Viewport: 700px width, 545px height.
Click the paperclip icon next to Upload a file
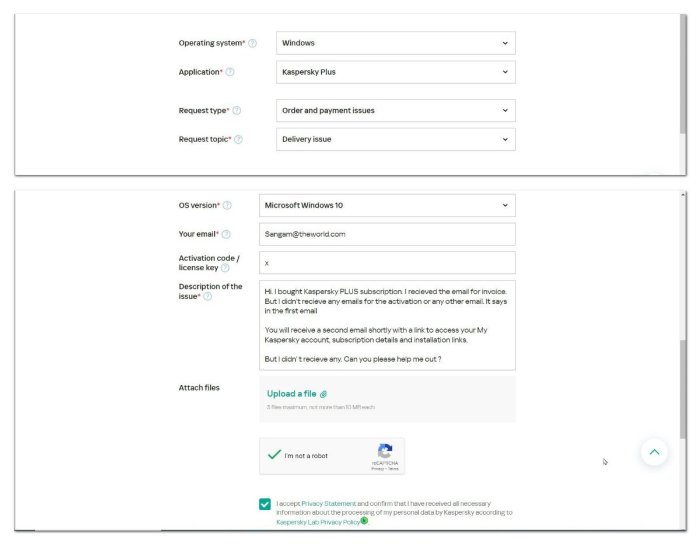coord(323,394)
